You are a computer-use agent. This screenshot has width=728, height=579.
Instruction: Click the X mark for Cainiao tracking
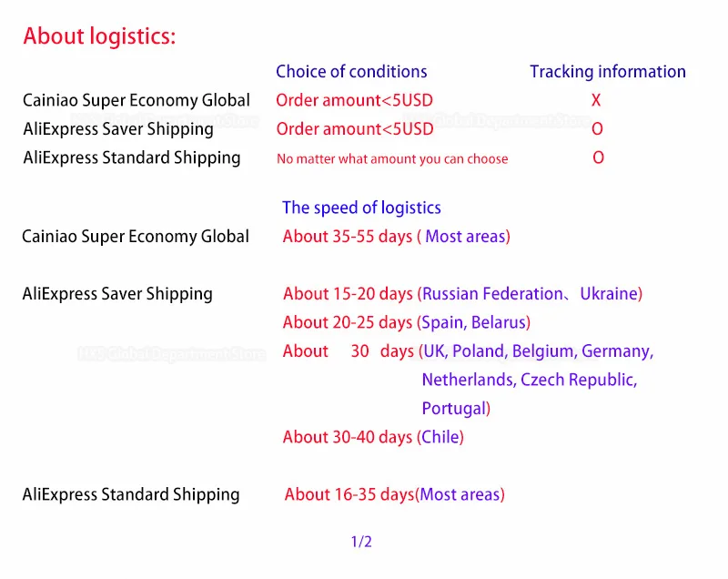596,100
